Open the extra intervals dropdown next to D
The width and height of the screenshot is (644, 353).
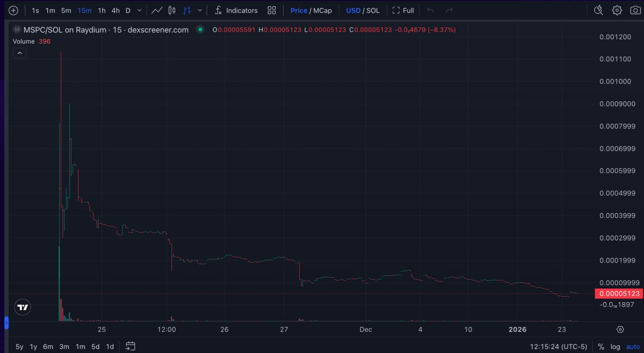[139, 10]
